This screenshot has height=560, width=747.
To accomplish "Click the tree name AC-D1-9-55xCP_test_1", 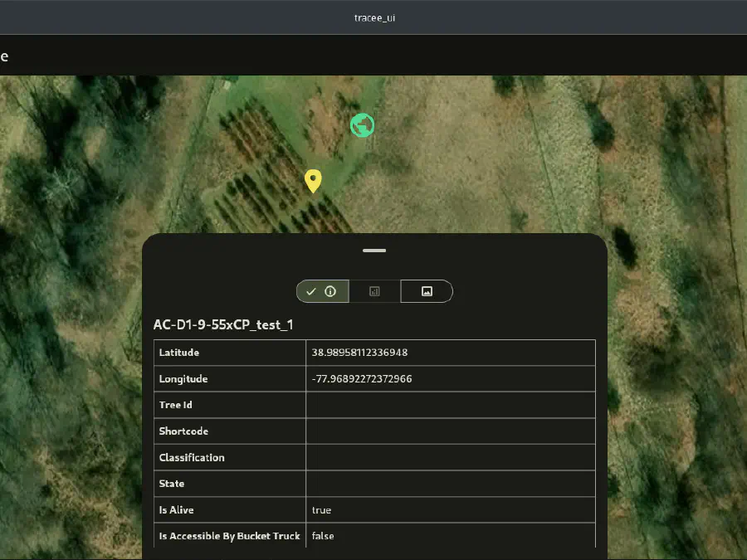I will point(223,324).
